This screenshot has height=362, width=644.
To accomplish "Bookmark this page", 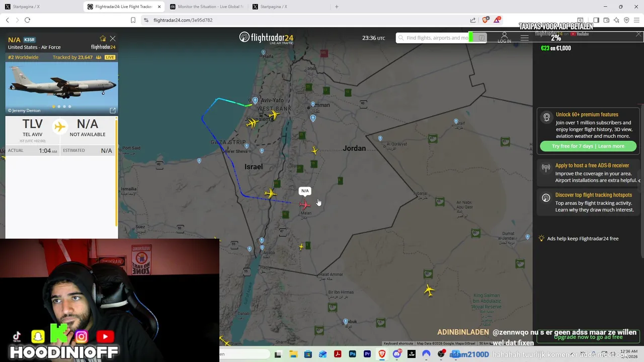I will point(133,20).
